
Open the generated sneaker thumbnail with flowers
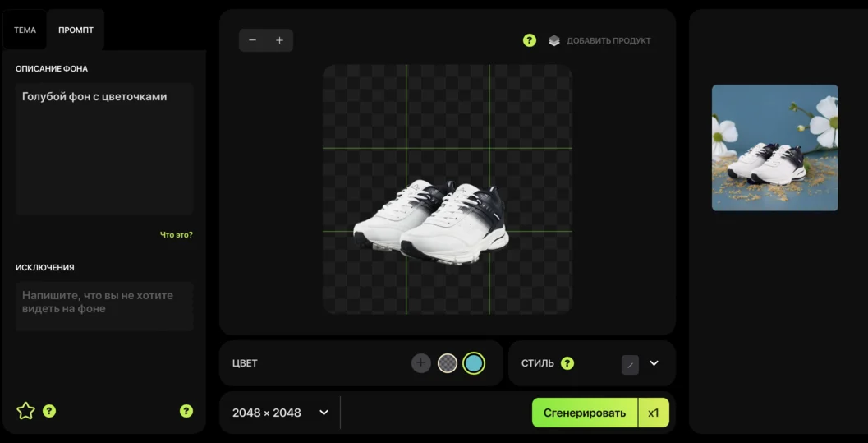pyautogui.click(x=774, y=148)
